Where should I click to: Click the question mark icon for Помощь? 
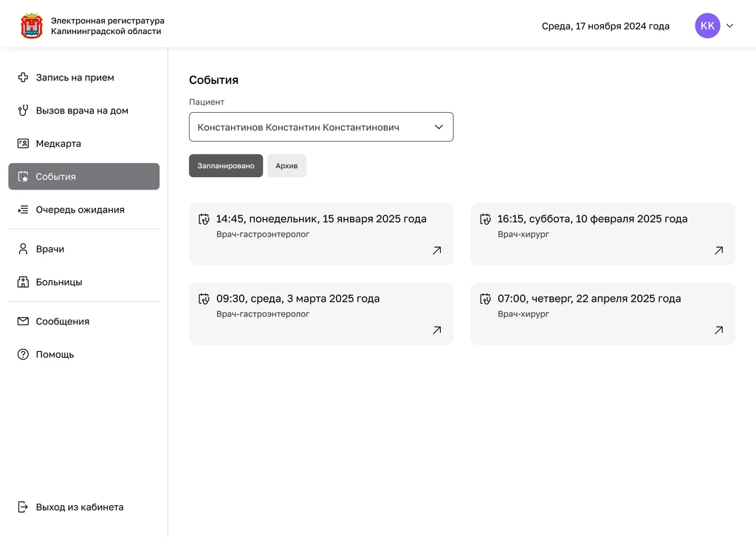pyautogui.click(x=23, y=355)
